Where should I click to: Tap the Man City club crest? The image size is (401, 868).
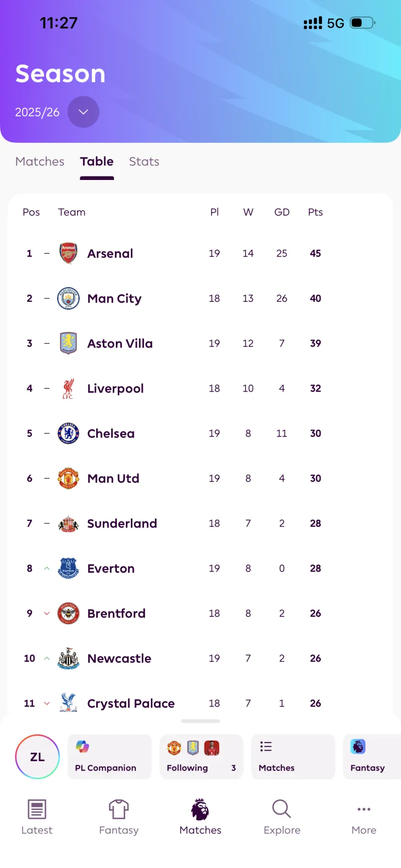click(x=68, y=298)
